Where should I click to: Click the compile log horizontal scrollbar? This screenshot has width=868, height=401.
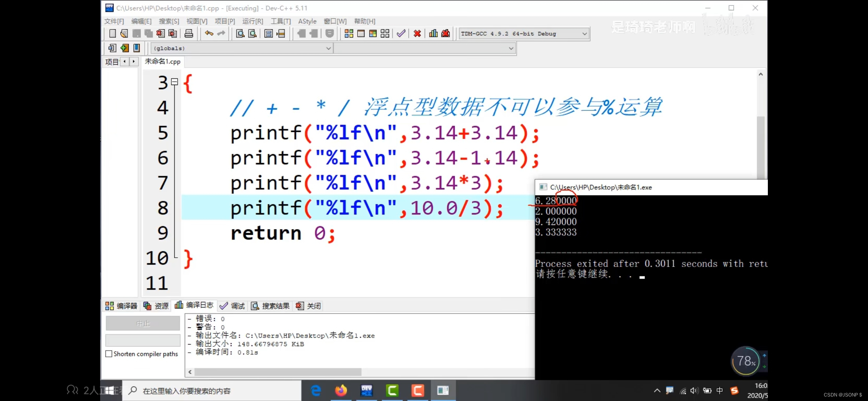(x=277, y=372)
